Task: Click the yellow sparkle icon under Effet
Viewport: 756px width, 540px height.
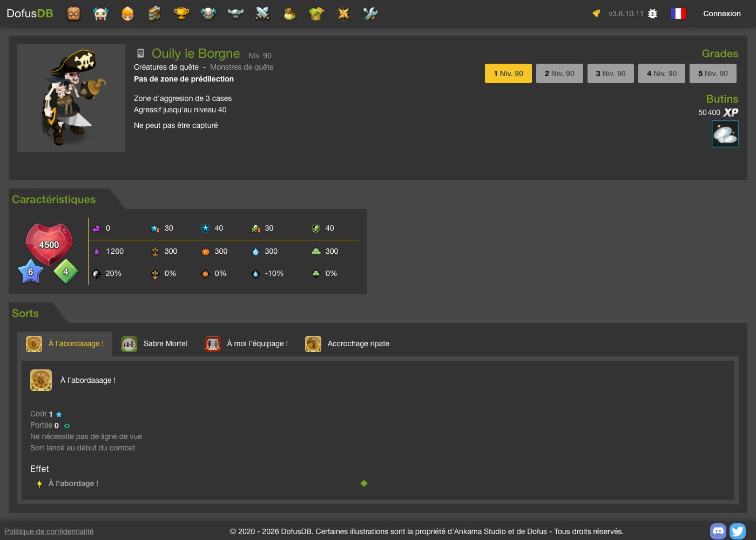Action: (39, 484)
